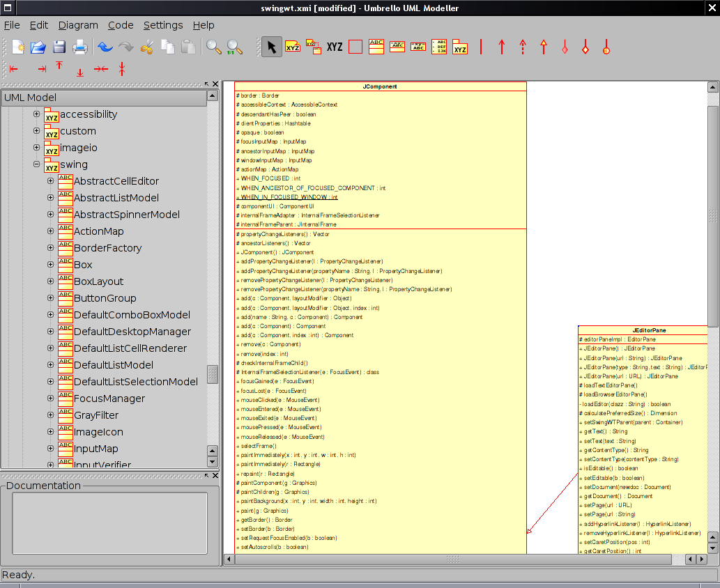
Task: Select the red Box tool
Action: click(355, 47)
